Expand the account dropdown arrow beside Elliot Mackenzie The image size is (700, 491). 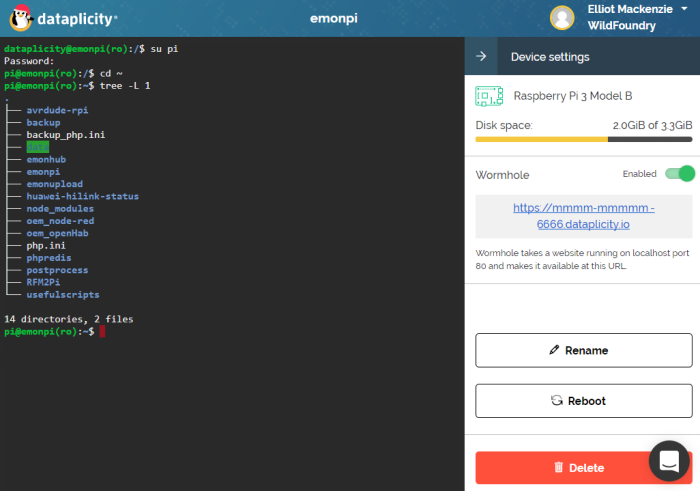684,8
